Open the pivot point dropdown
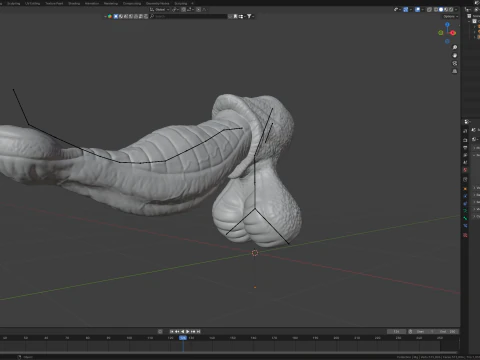Image resolution: width=480 pixels, height=360 pixels. pos(175,10)
